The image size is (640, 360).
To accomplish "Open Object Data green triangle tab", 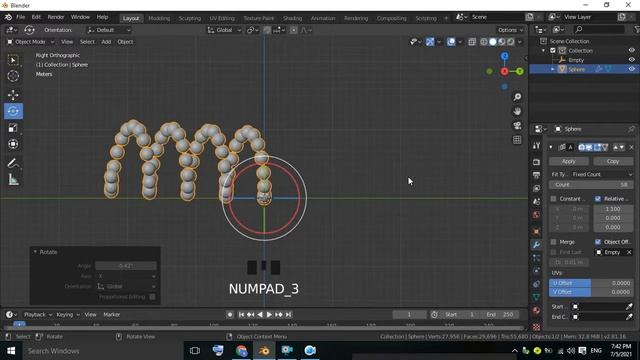I will [x=536, y=297].
